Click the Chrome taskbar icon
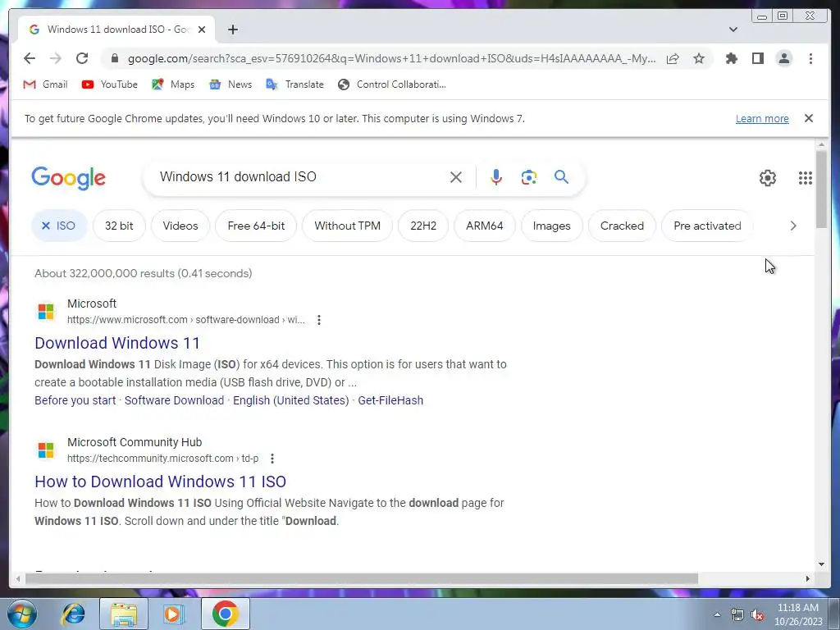This screenshot has width=840, height=630. pyautogui.click(x=225, y=614)
